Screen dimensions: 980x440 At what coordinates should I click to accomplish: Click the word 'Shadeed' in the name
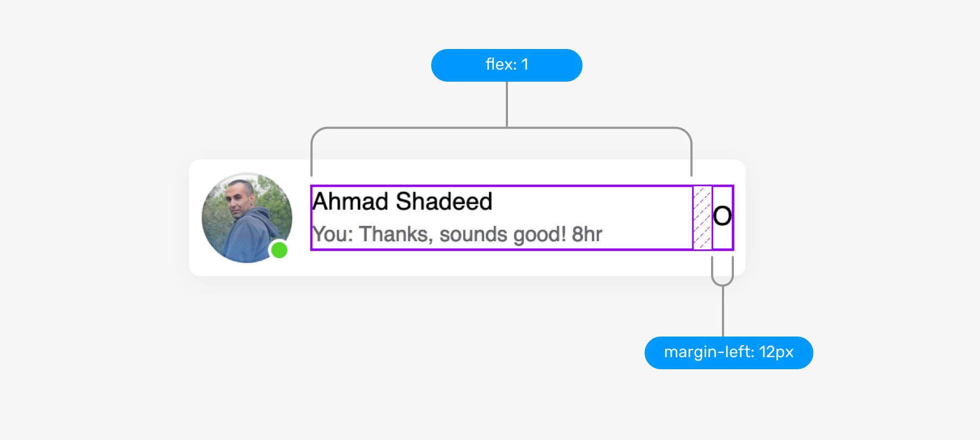click(x=444, y=201)
